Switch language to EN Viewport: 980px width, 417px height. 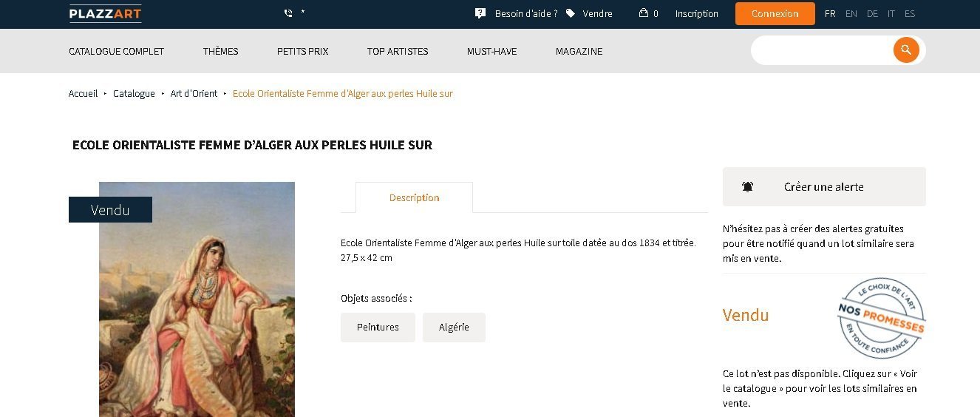851,14
